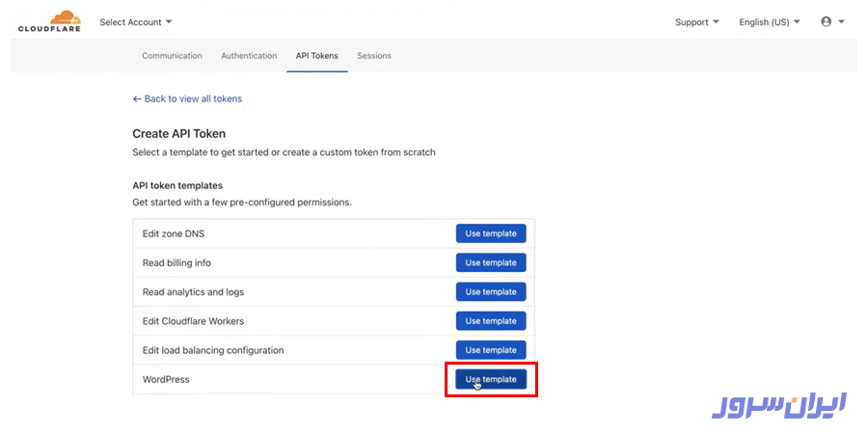Use template for Edit zone DNS
The image size is (868, 434).
(491, 233)
